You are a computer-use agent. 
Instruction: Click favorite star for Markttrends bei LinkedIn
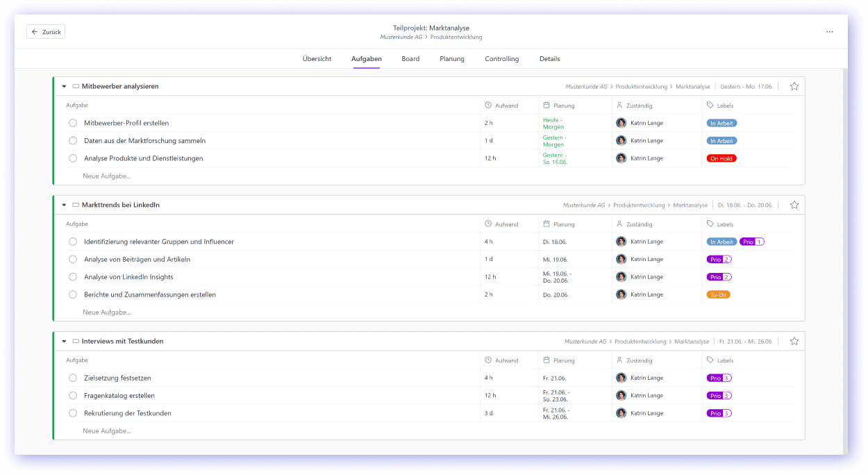point(794,206)
